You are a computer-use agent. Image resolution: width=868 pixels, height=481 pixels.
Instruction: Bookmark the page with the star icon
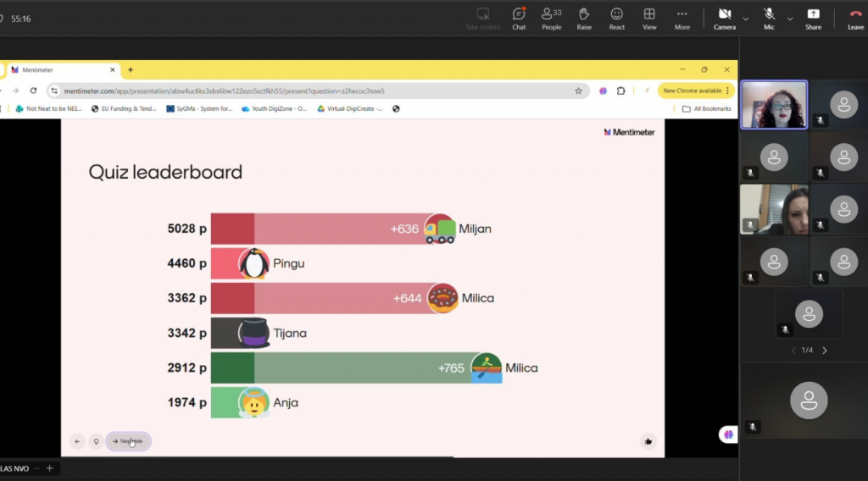tap(579, 91)
